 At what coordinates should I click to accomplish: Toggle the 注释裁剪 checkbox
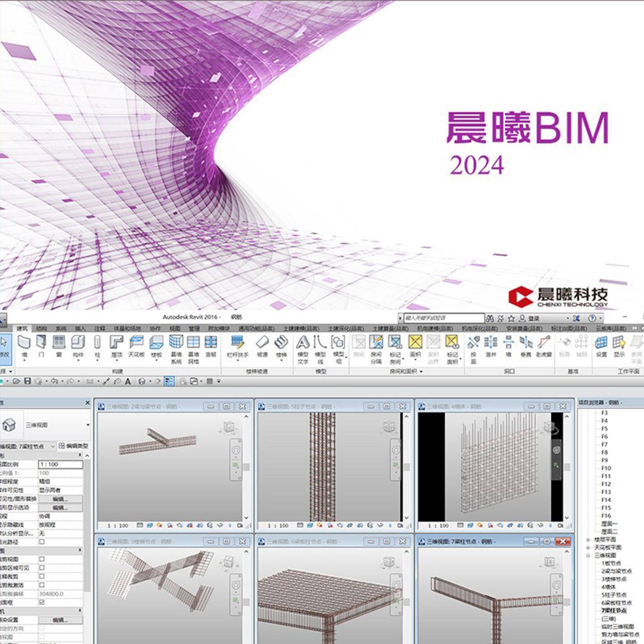[x=42, y=576]
